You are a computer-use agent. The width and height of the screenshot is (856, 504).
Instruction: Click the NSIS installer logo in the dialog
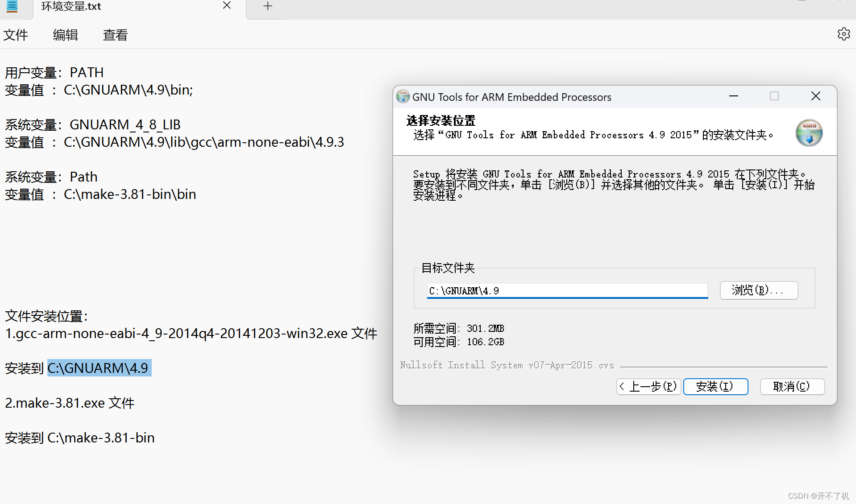[809, 132]
